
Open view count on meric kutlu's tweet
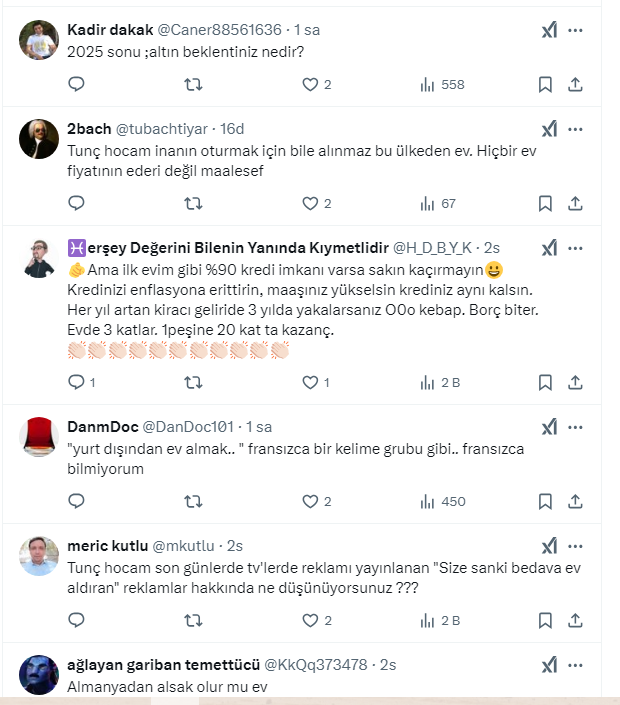click(441, 620)
